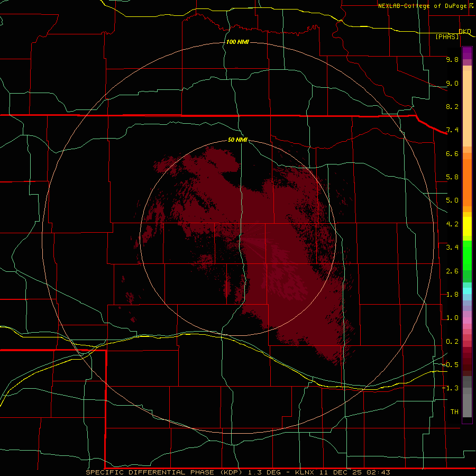This screenshot has width=476, height=476.
Task: Click the 5.0 value on the color scale
Action: [452, 200]
